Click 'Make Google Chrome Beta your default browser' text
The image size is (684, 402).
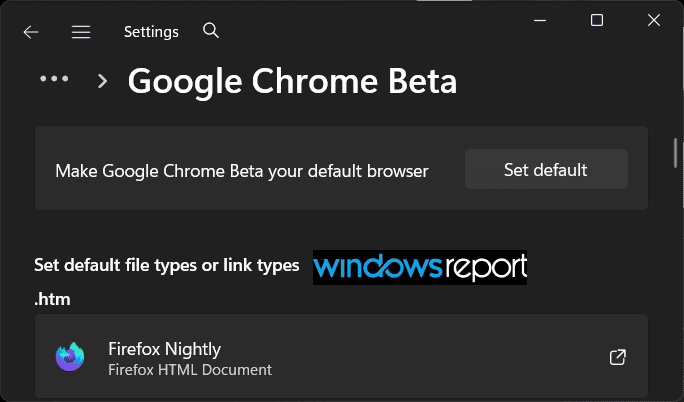[242, 171]
